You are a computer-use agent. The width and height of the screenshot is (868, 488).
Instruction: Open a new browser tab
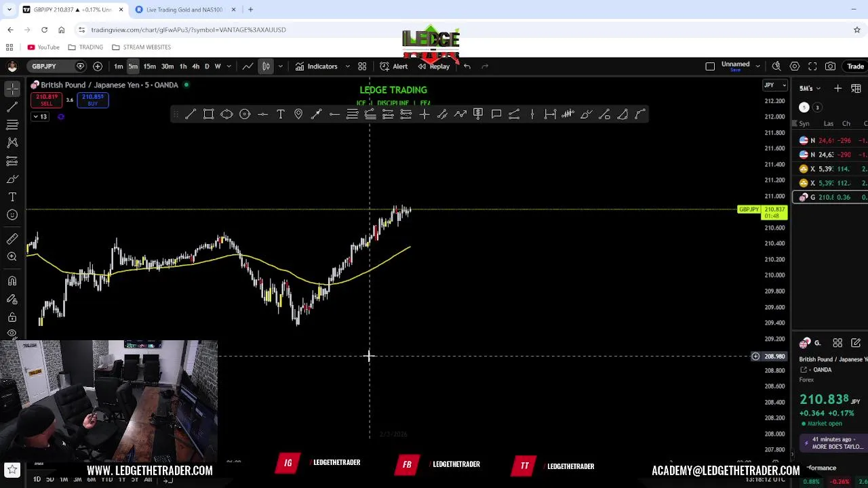point(250,9)
